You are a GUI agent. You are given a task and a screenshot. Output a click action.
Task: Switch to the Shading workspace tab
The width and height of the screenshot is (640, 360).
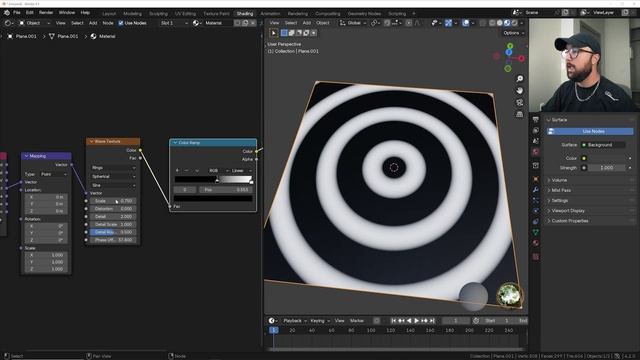[x=245, y=13]
